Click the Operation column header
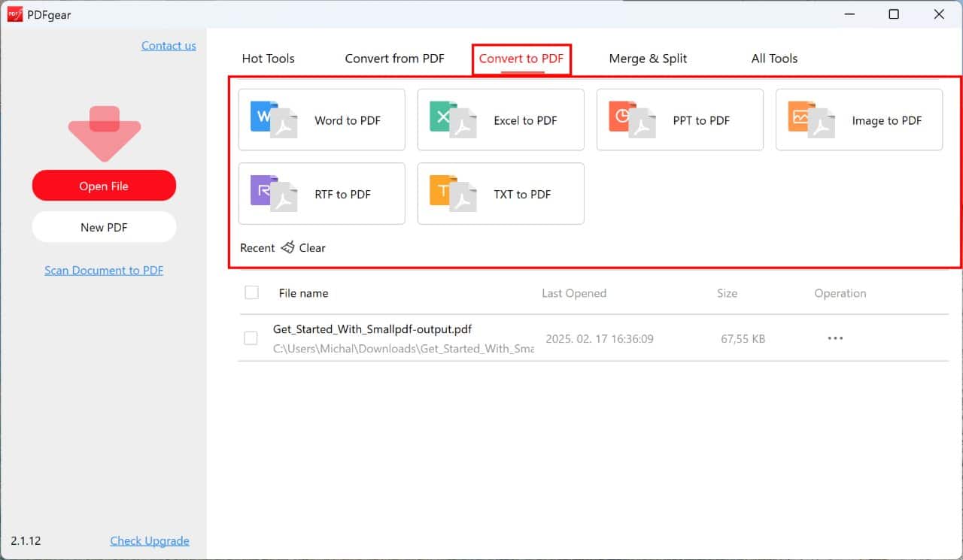The image size is (963, 560). tap(840, 293)
